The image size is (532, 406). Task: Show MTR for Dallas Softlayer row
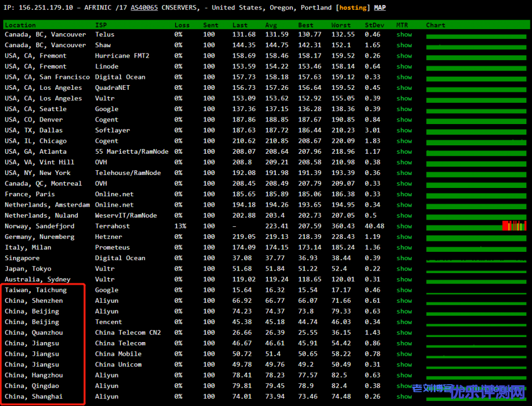(404, 130)
